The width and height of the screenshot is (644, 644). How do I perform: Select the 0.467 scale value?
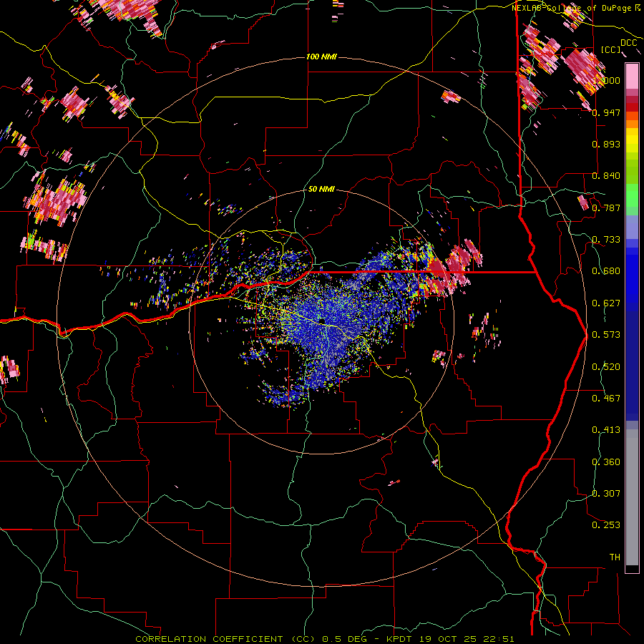tap(606, 399)
